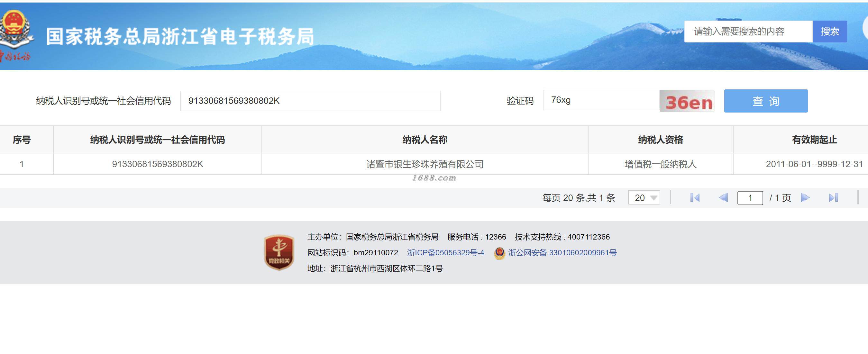Screen dimensions: 868x354
Task: Focus the taxpayer ID input field
Action: coord(310,101)
